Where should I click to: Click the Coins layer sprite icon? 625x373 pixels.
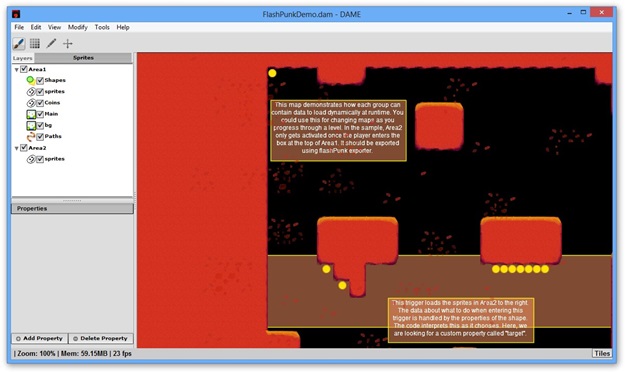[31, 103]
